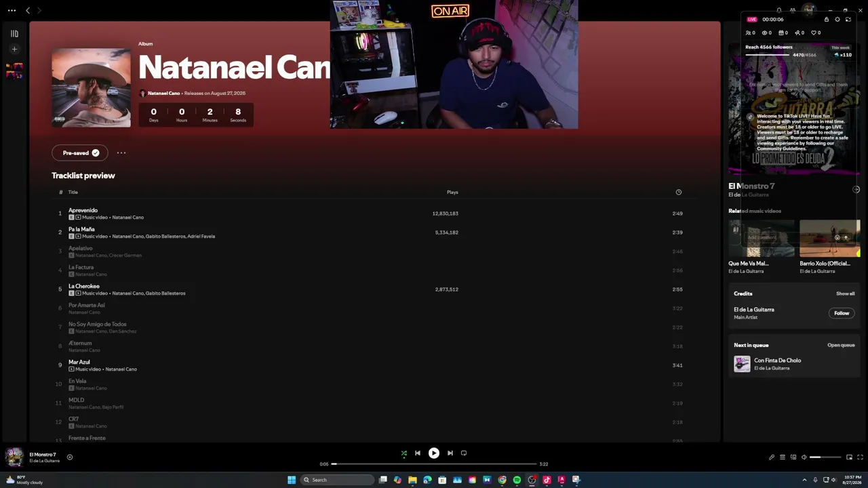Open the now playing cover thumbnail
Viewport: 868px width, 488px height.
[x=14, y=457]
